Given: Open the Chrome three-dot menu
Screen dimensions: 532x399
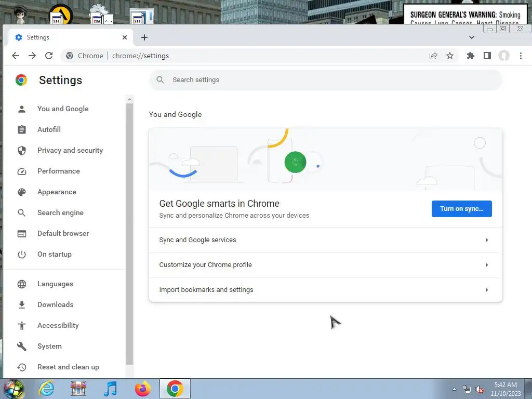Looking at the screenshot, I should [x=521, y=56].
